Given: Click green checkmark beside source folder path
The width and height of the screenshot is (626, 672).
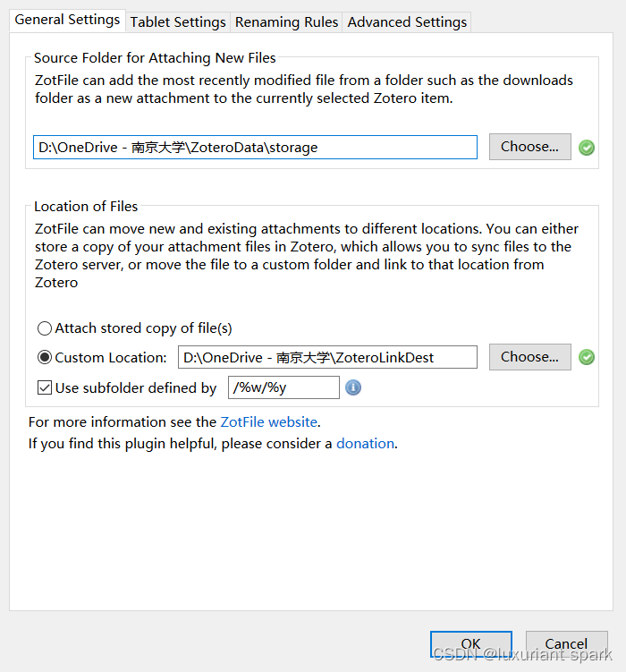Looking at the screenshot, I should 586,148.
